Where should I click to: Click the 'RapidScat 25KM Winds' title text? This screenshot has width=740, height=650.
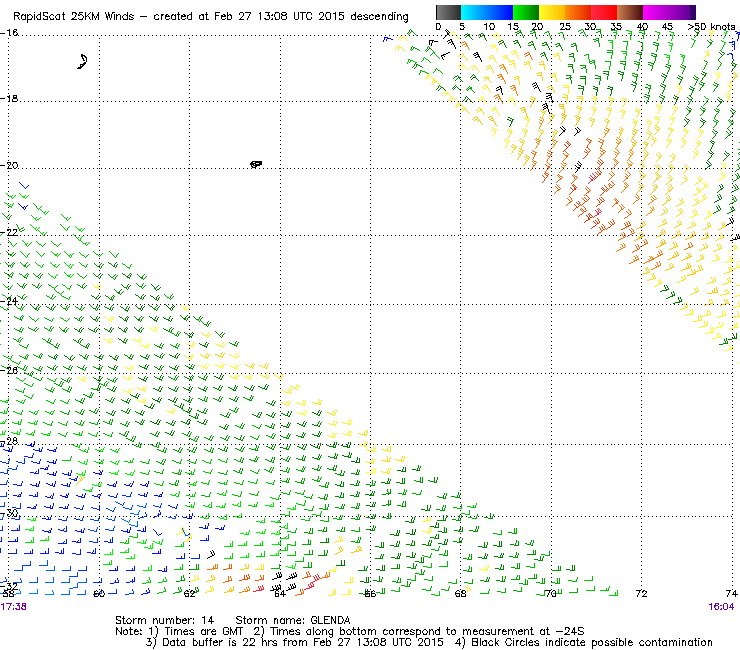click(75, 17)
